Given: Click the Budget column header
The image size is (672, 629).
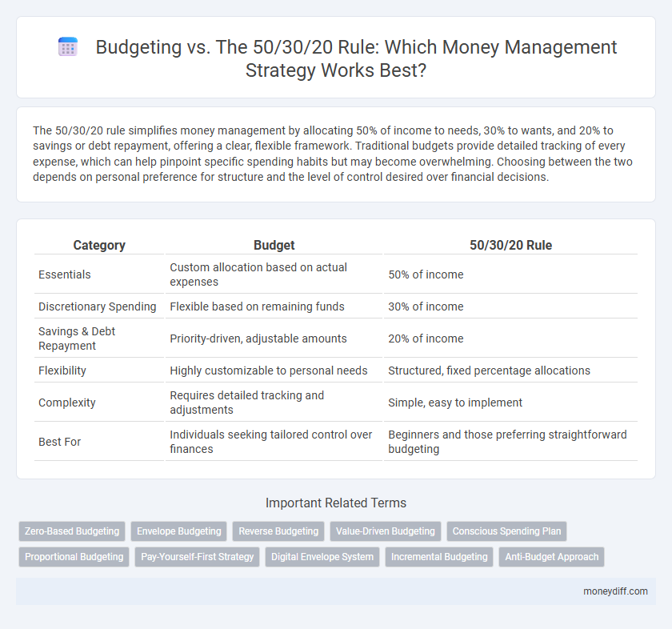Looking at the screenshot, I should 274,245.
